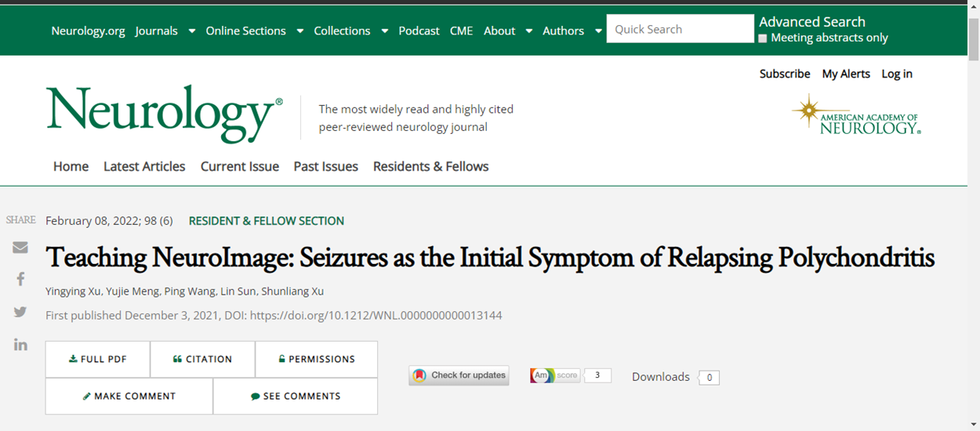Share the article on Twitter
The height and width of the screenshot is (431, 980).
pos(20,312)
